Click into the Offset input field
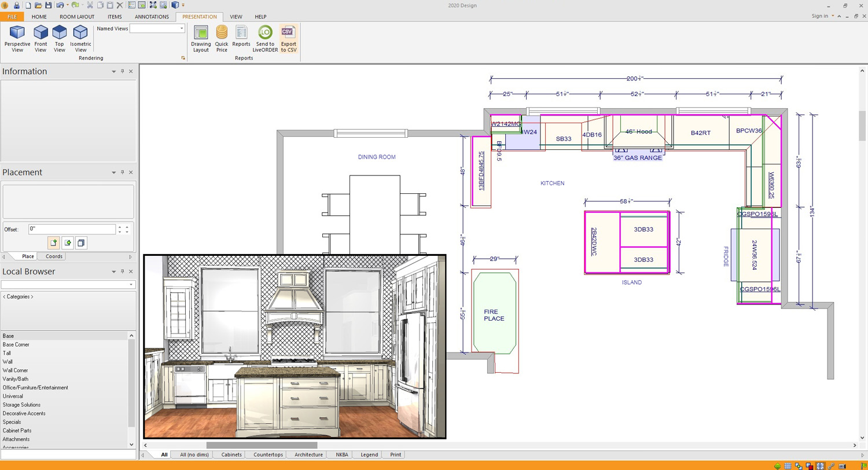This screenshot has width=868, height=470. pyautogui.click(x=71, y=229)
